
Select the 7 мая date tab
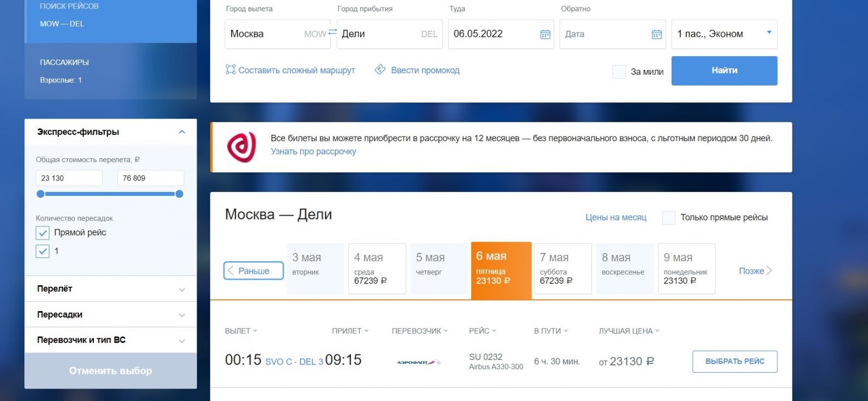point(562,268)
